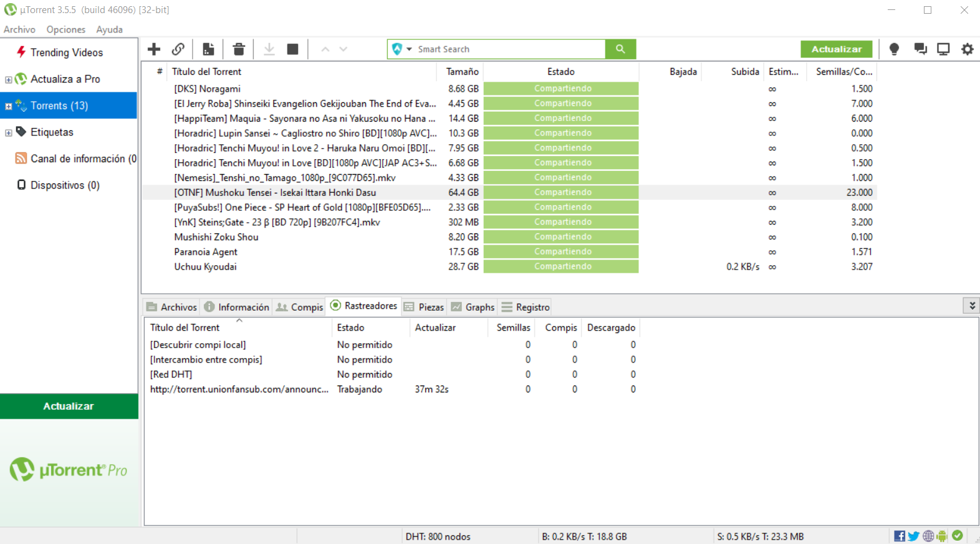Click the lightbulb icon in the toolbar

tap(894, 49)
